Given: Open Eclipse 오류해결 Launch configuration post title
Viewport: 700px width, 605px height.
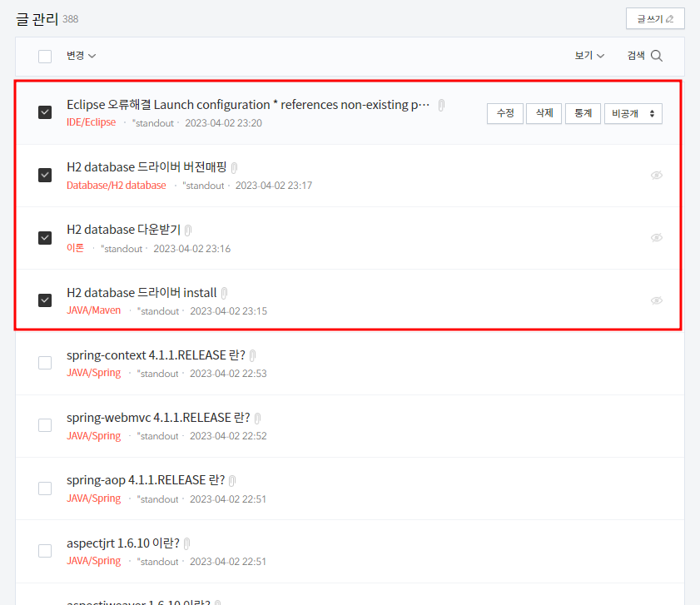Looking at the screenshot, I should click(248, 105).
